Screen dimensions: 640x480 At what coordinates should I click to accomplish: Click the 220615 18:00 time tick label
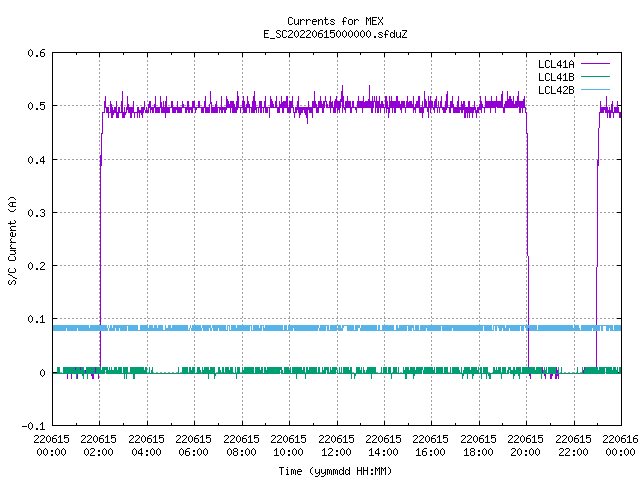pyautogui.click(x=478, y=445)
